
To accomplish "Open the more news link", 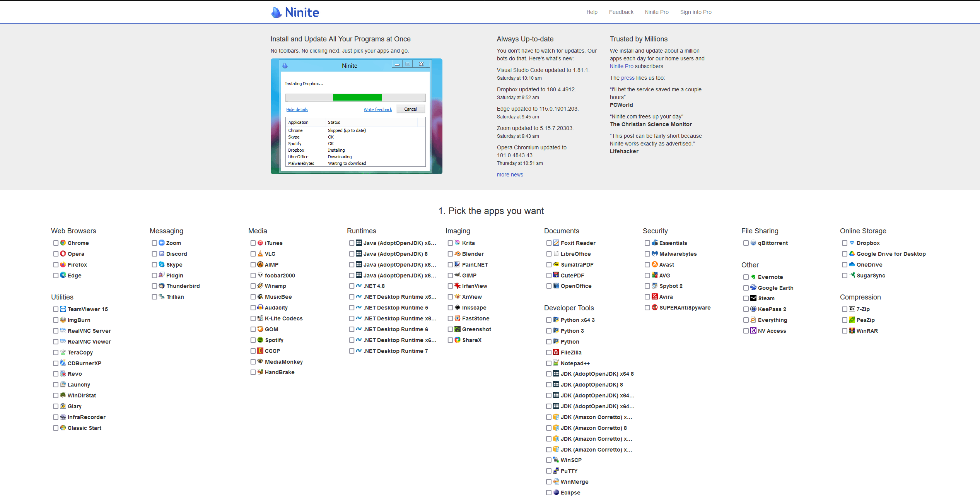I will (510, 175).
